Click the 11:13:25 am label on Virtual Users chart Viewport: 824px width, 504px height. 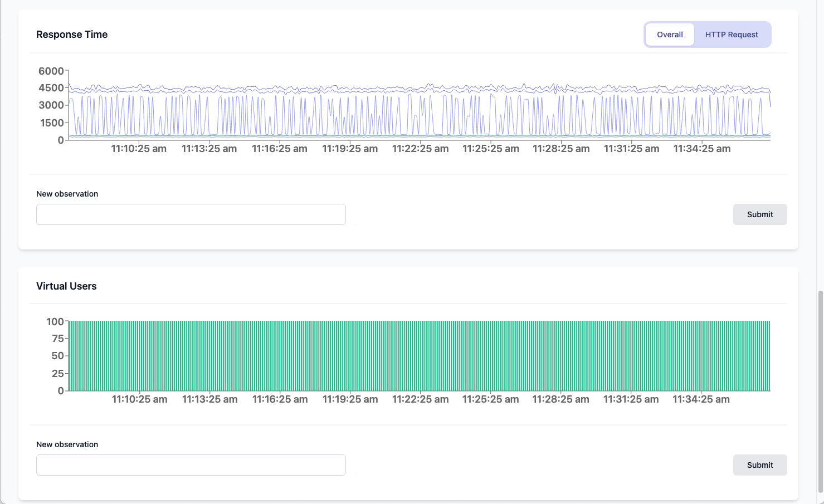tap(210, 399)
